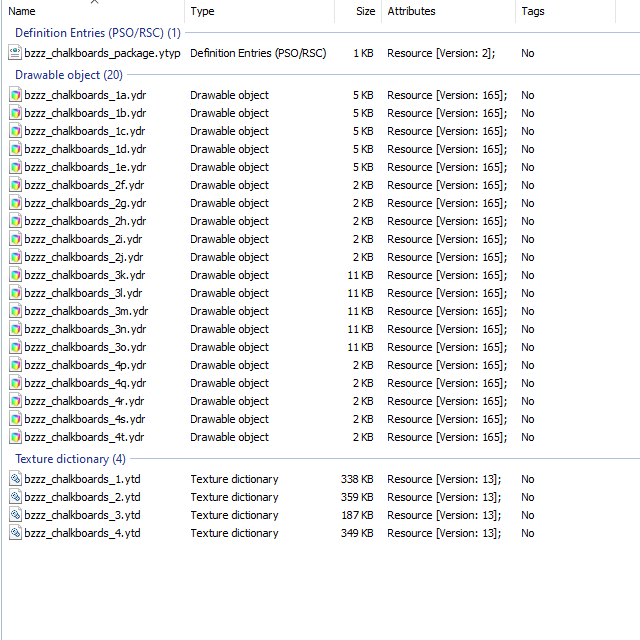Click the icon of bzzz_chalkboards_3l.ydr
640x640 pixels.
click(x=15, y=293)
